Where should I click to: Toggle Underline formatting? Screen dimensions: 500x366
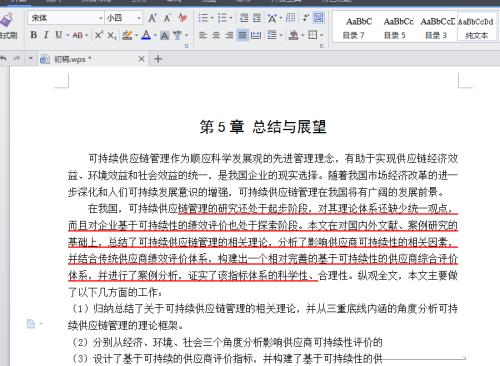59,35
